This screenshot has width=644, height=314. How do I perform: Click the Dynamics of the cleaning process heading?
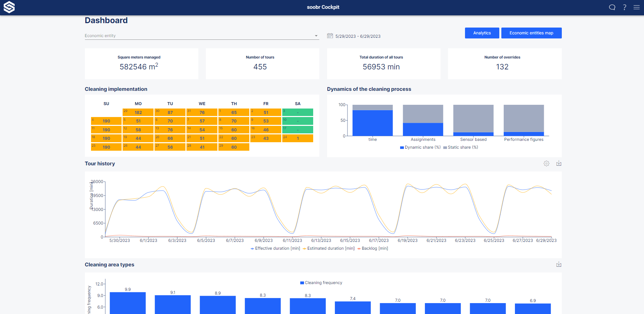click(369, 89)
